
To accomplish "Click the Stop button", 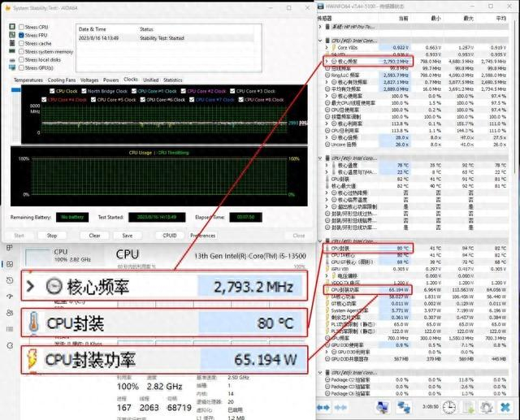I will click(x=52, y=236).
